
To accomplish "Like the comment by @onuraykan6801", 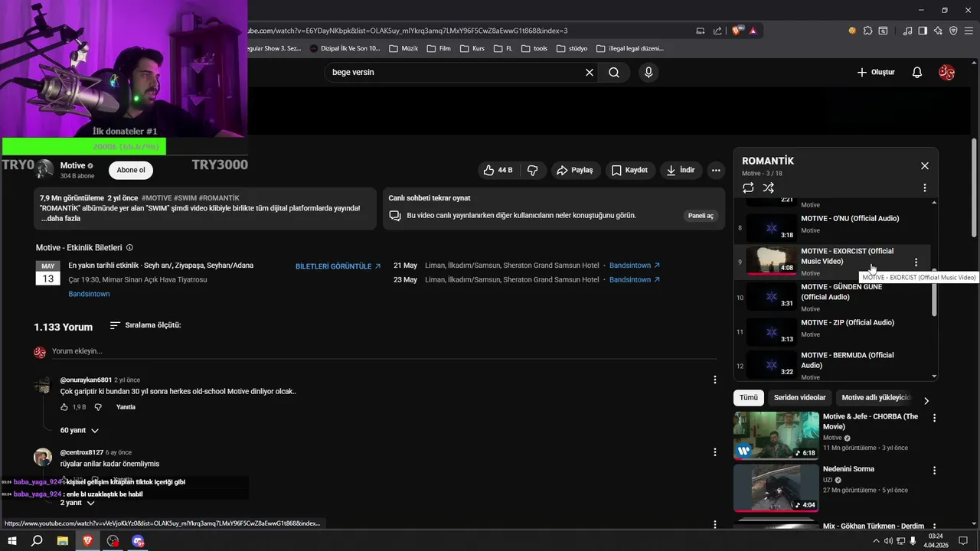I will pyautogui.click(x=64, y=407).
